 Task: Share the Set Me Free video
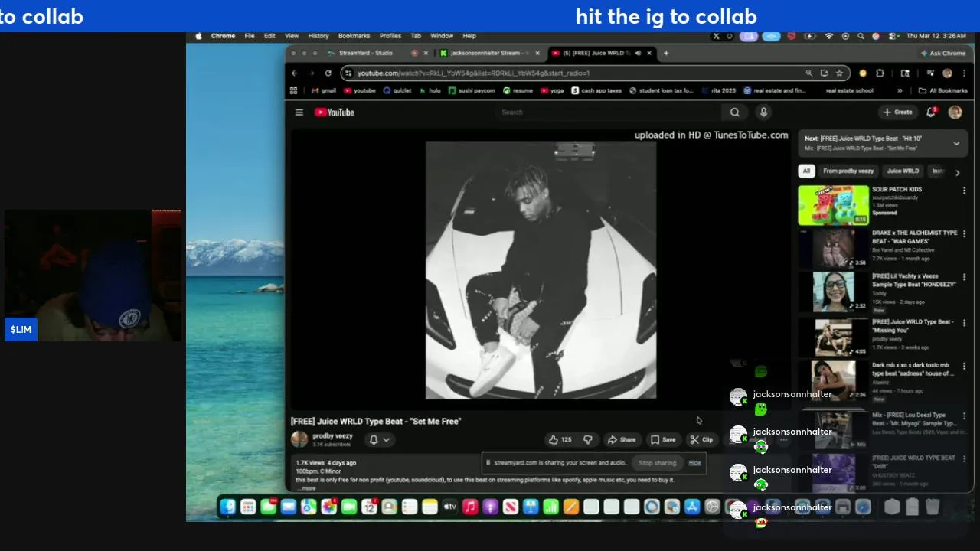(x=622, y=439)
